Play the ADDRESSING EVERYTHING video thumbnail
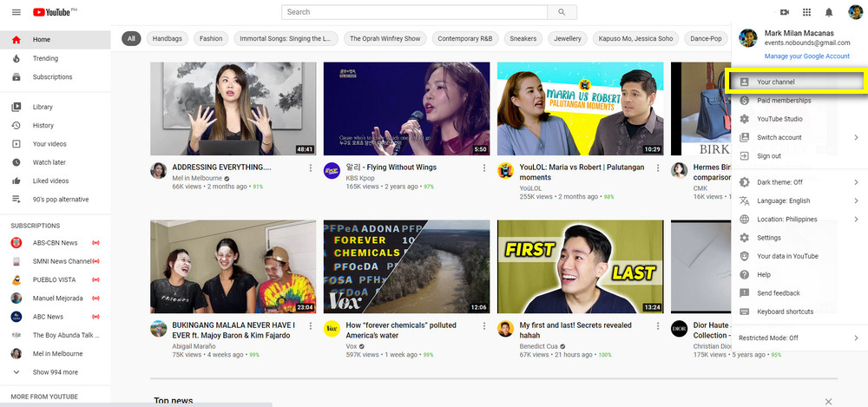The height and width of the screenshot is (407, 868). coord(233,108)
